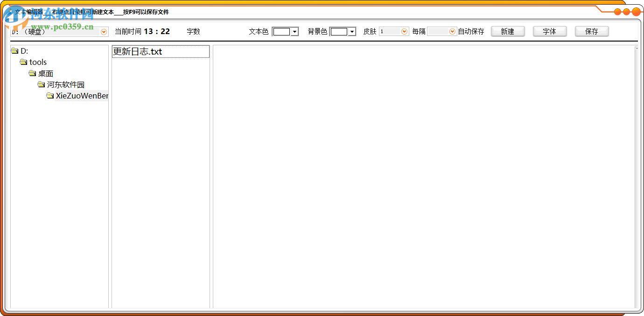
Task: Click the XieZuoWenBen folder icon
Action: pyautogui.click(x=50, y=96)
